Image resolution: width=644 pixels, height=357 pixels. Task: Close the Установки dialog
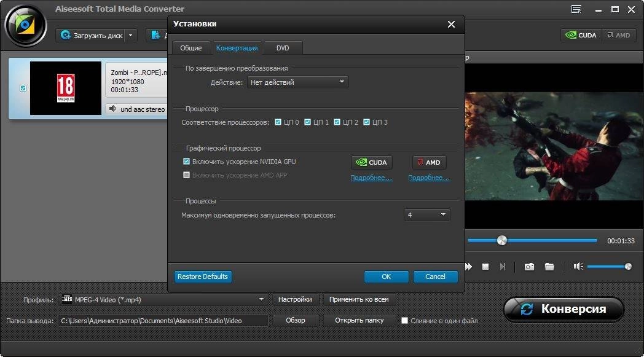tap(451, 24)
